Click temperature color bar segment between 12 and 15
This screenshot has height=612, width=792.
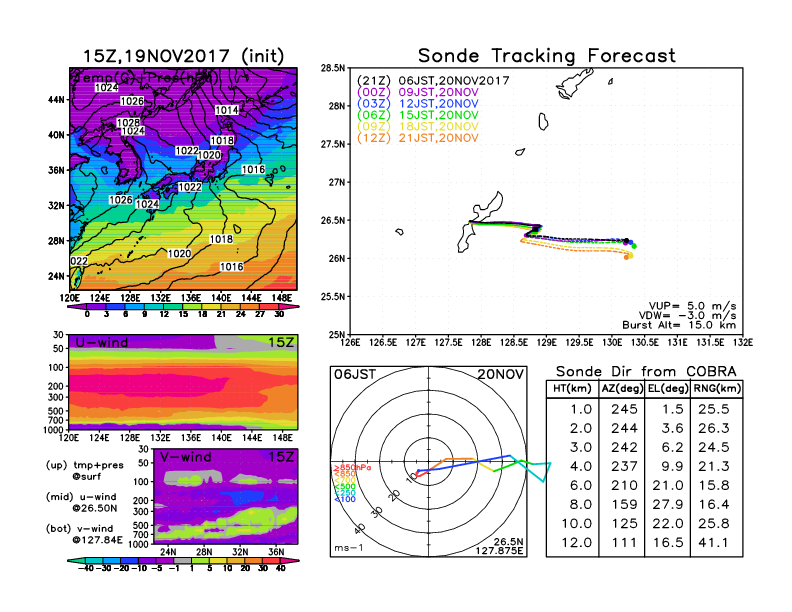coord(173,307)
